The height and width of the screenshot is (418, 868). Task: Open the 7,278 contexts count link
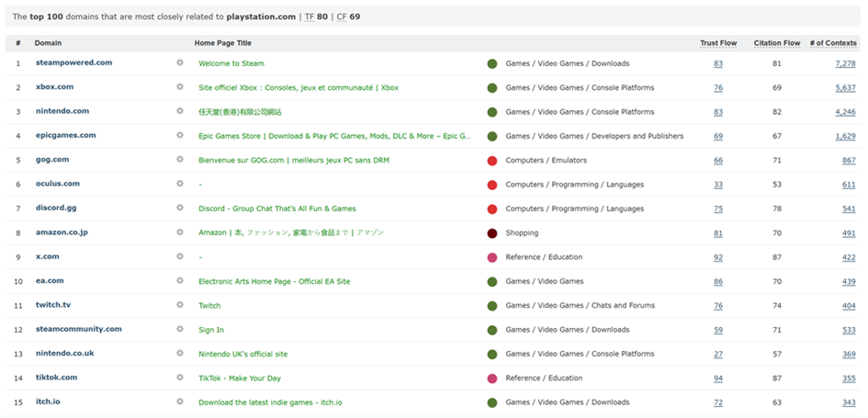[845, 63]
